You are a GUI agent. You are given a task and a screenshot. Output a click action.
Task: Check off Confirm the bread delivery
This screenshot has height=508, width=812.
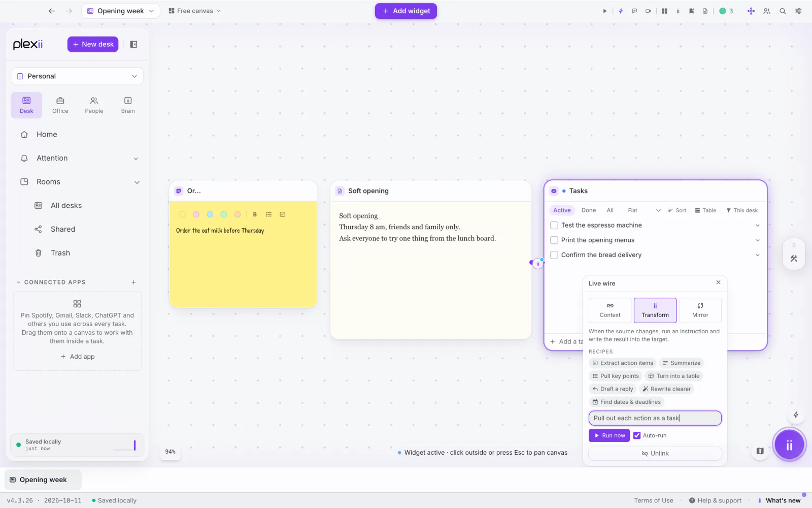pos(554,255)
